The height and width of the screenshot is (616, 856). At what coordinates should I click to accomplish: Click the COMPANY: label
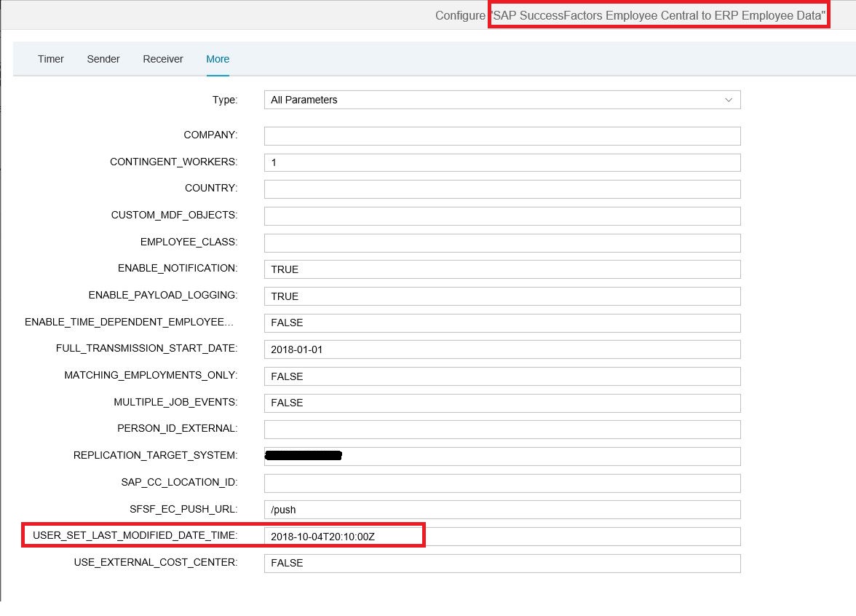(211, 135)
